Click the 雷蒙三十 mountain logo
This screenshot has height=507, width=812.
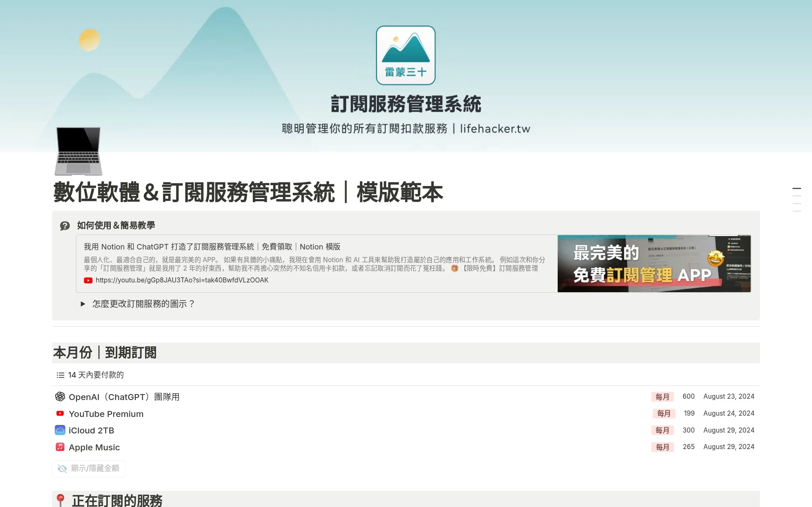point(406,55)
